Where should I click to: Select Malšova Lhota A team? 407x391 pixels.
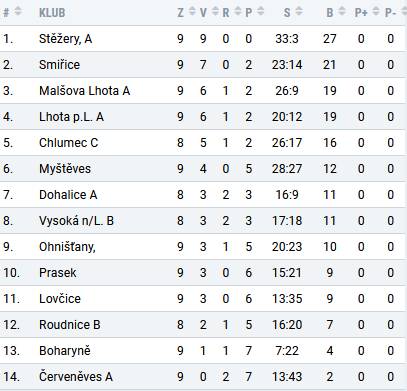point(84,91)
